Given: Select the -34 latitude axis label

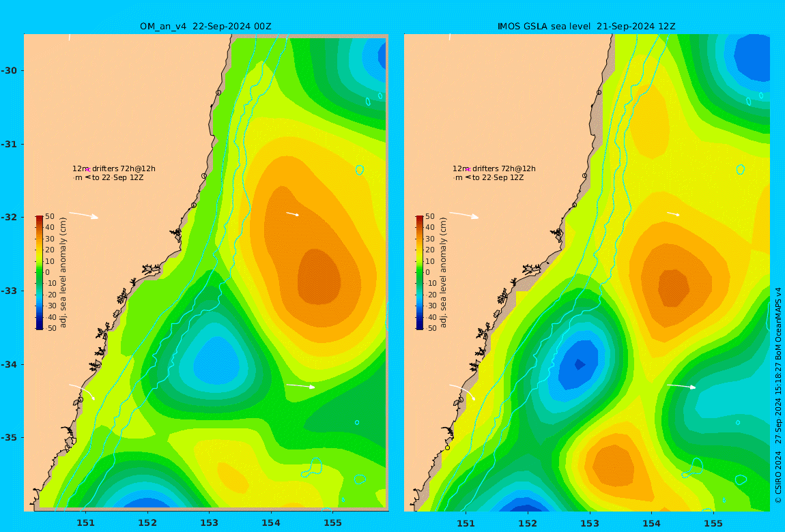Looking at the screenshot, I should 8,364.
